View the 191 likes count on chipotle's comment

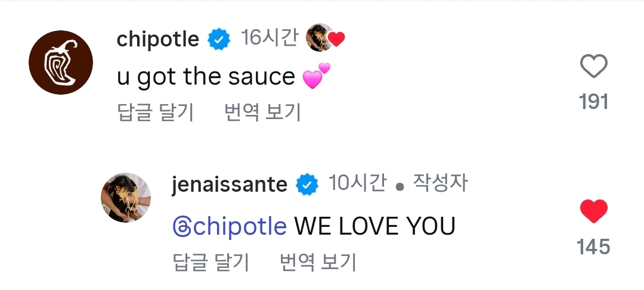[593, 102]
